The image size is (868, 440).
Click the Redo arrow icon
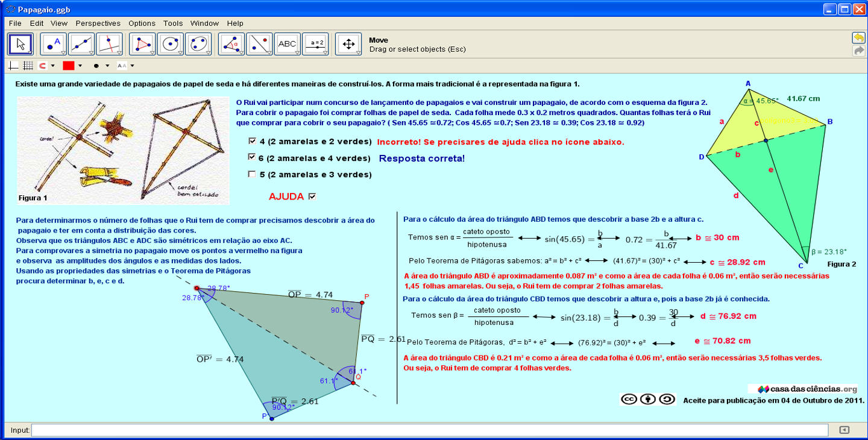(x=858, y=51)
